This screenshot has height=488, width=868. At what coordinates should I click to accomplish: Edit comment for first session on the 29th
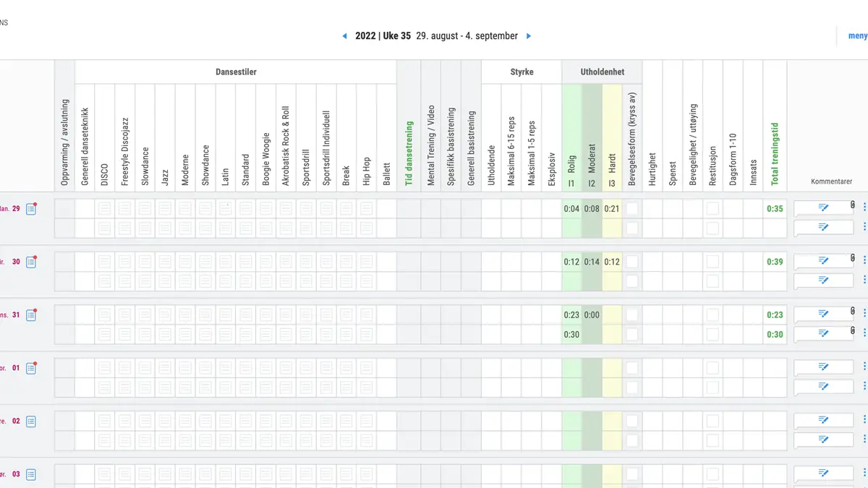tap(822, 208)
